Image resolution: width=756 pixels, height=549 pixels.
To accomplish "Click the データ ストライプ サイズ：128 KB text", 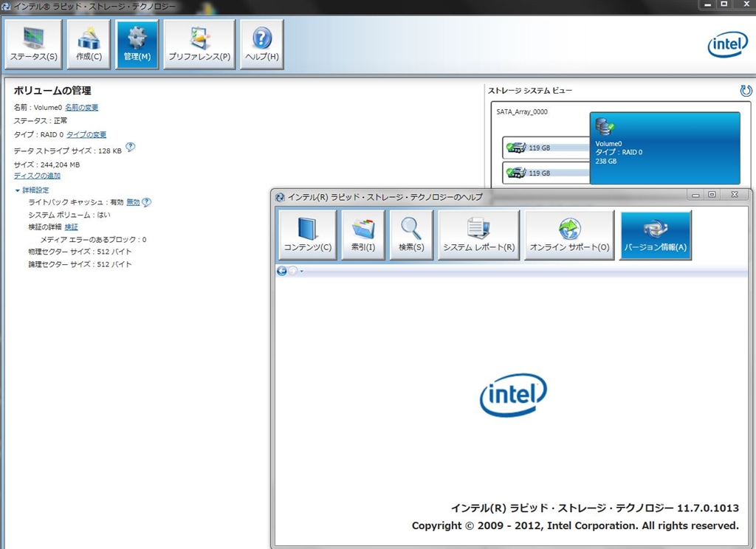I will (67, 151).
